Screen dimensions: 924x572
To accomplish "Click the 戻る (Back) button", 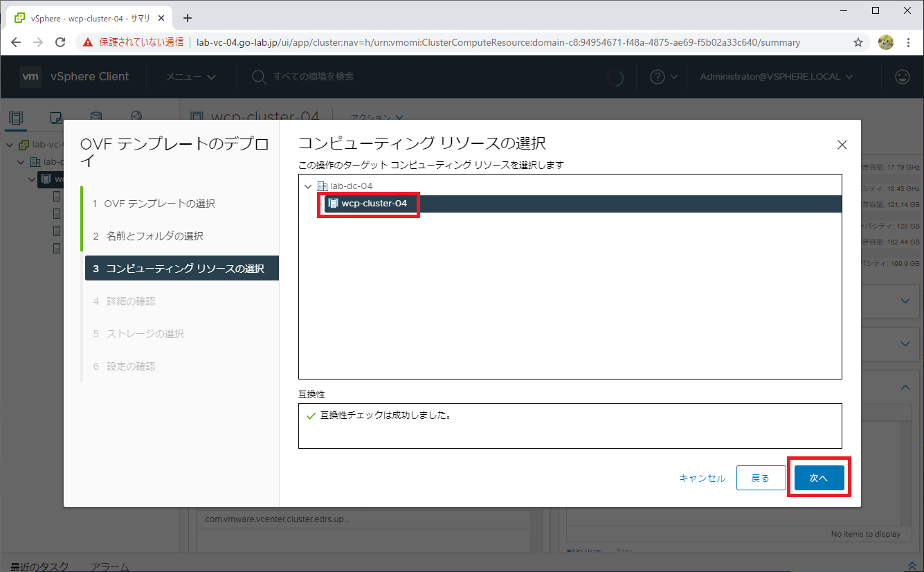I will click(761, 478).
